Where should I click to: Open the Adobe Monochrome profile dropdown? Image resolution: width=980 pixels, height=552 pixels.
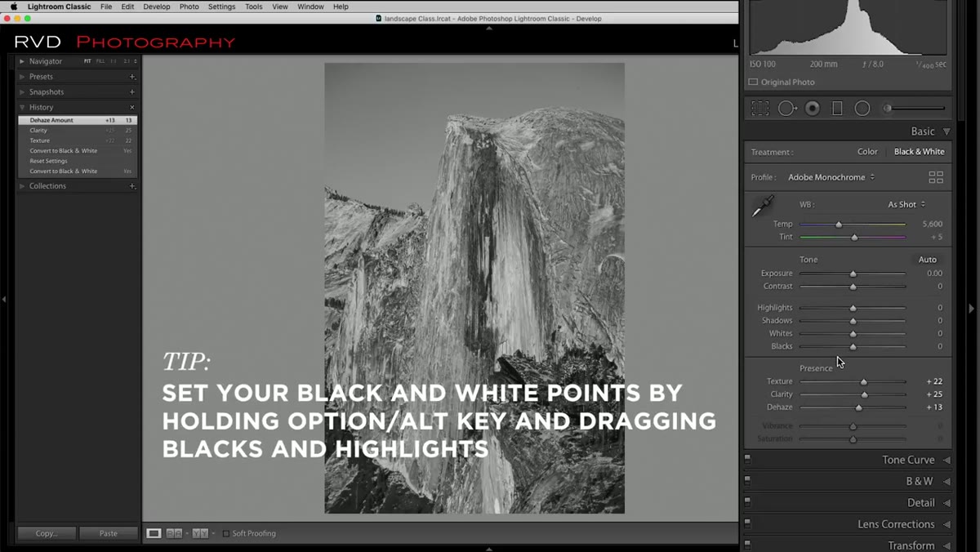click(x=831, y=177)
